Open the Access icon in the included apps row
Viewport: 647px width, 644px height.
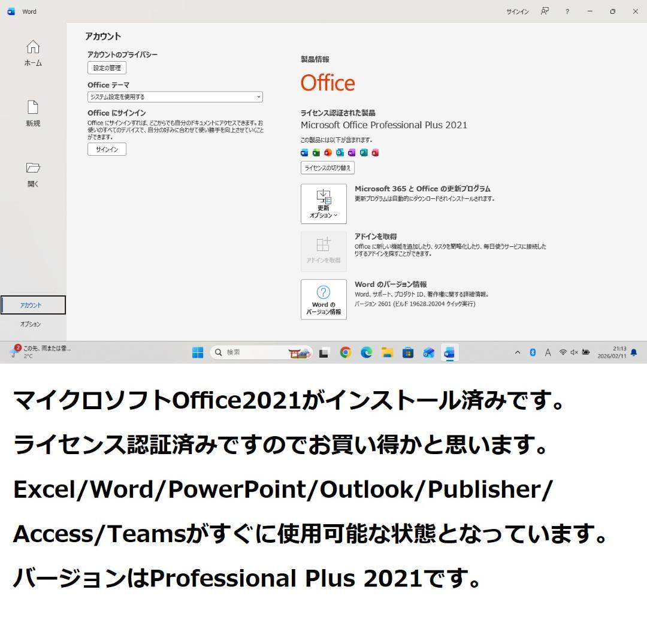pyautogui.click(x=375, y=153)
